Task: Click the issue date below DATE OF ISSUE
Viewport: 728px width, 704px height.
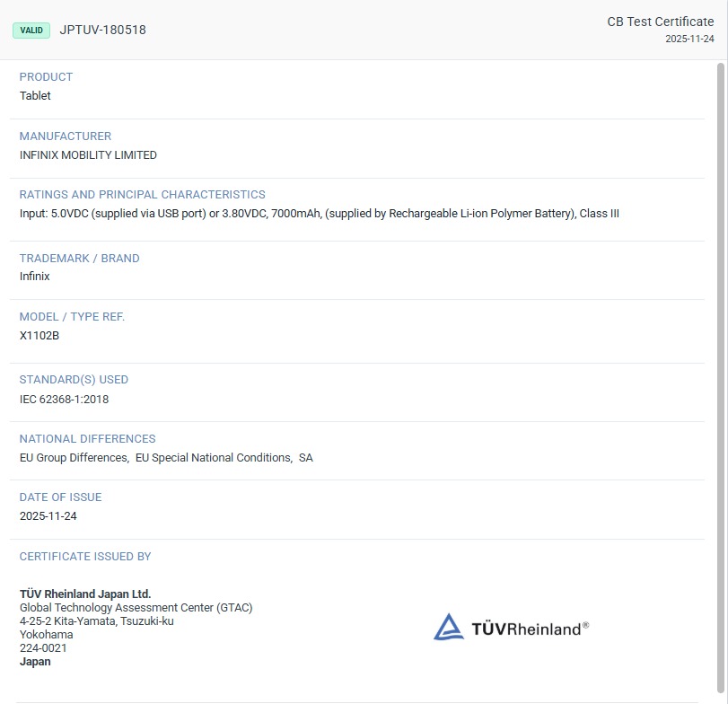Action: click(x=48, y=516)
